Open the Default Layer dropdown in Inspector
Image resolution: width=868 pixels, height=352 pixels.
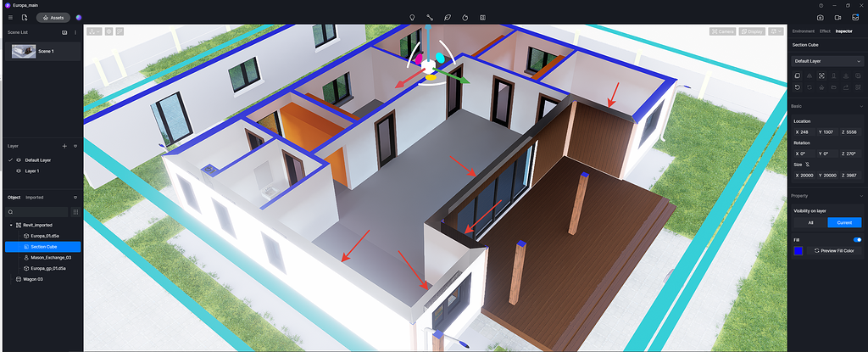827,61
